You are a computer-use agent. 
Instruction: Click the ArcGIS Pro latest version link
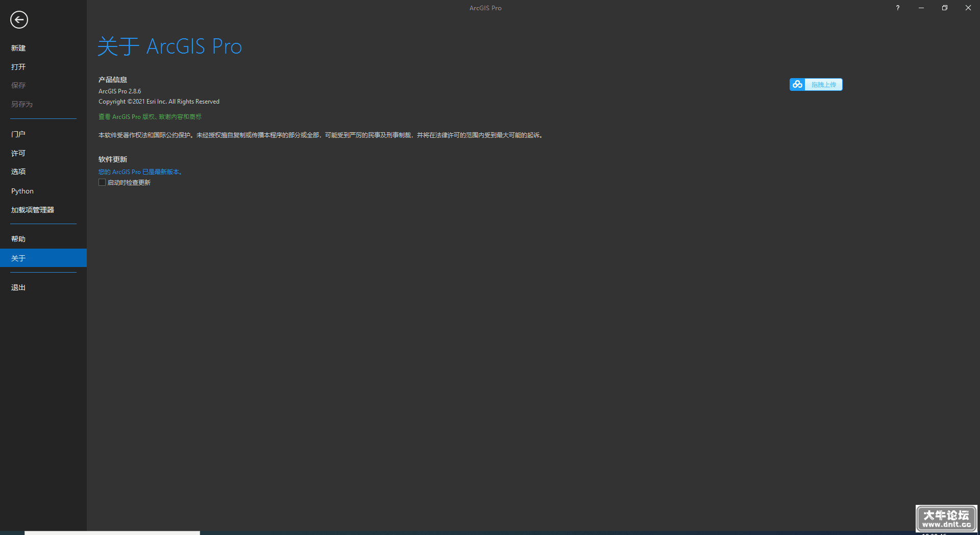pos(140,172)
